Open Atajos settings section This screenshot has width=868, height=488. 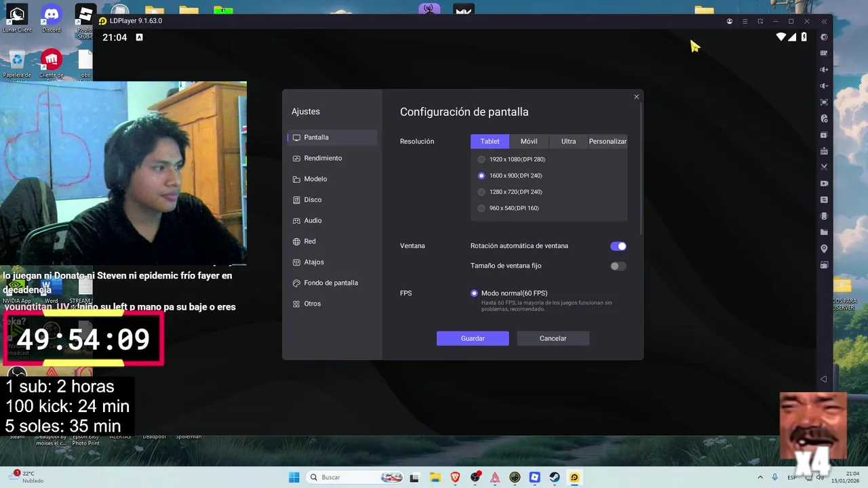point(332,262)
